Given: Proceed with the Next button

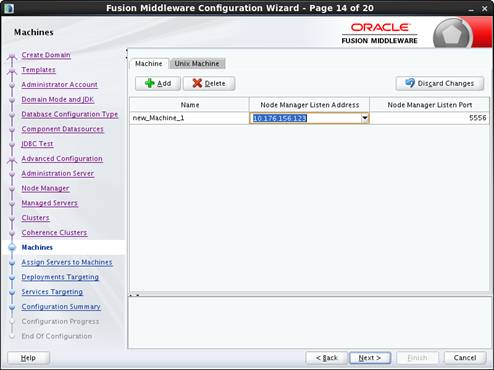Looking at the screenshot, I should (x=370, y=358).
